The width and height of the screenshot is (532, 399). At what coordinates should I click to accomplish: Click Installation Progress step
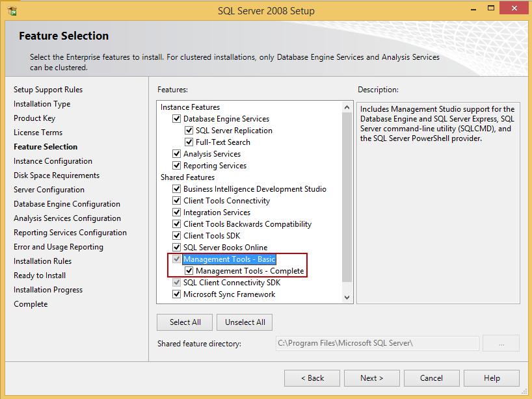pos(48,290)
